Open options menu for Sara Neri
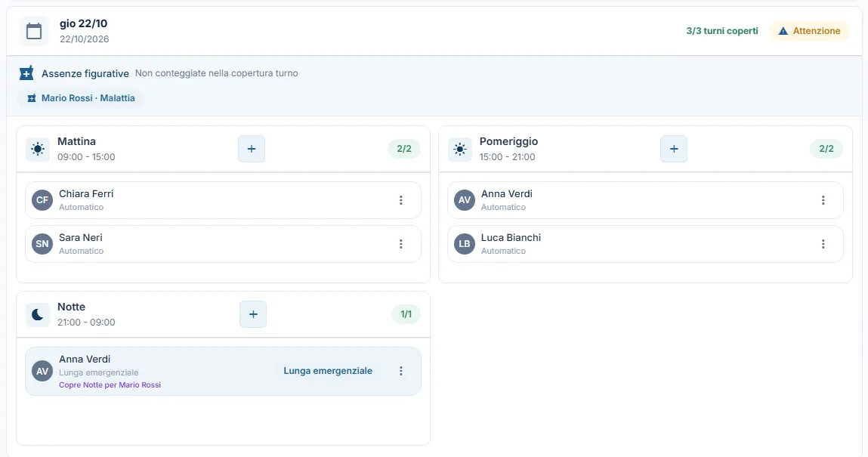 (x=401, y=244)
